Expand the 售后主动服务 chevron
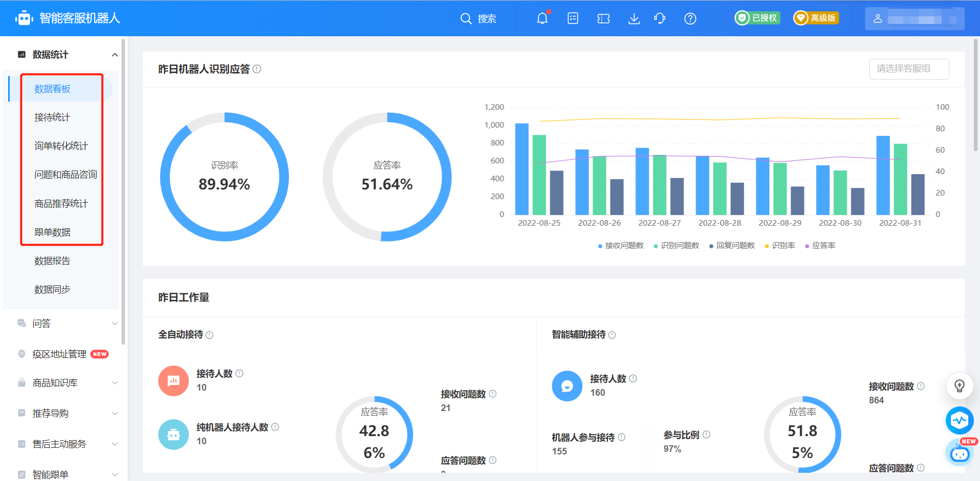 (x=115, y=444)
